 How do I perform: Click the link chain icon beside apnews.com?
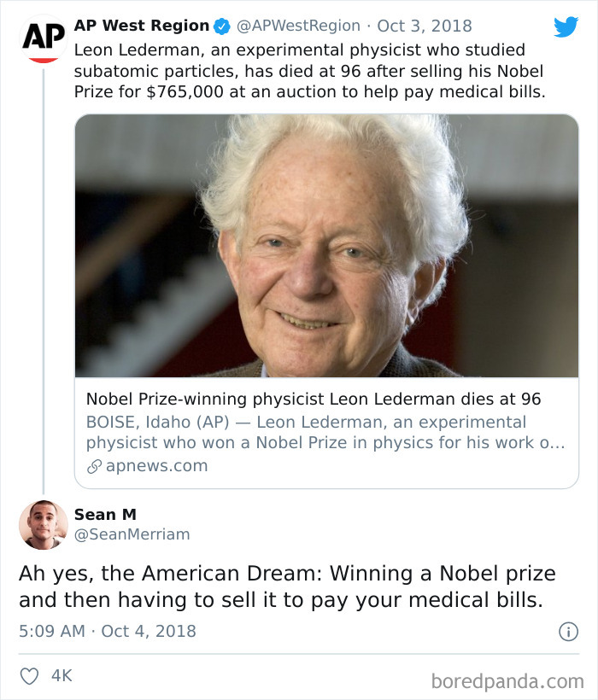(94, 466)
